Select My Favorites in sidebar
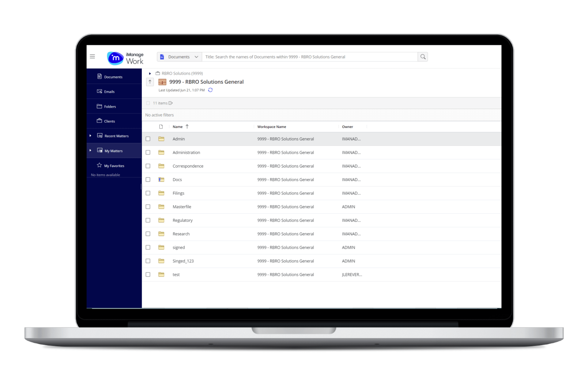 click(x=114, y=165)
